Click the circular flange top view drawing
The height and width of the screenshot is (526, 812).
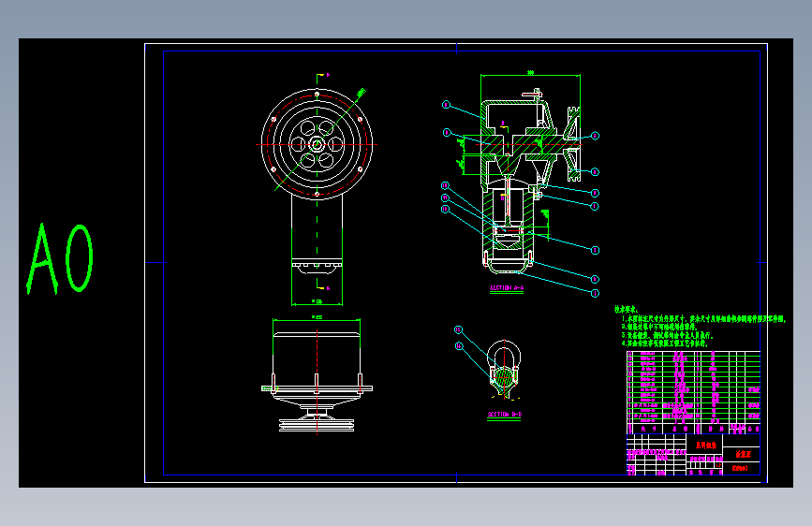(317, 144)
